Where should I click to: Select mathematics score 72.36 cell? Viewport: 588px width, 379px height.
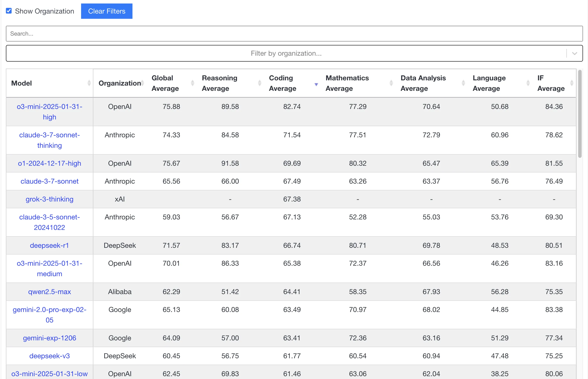358,338
